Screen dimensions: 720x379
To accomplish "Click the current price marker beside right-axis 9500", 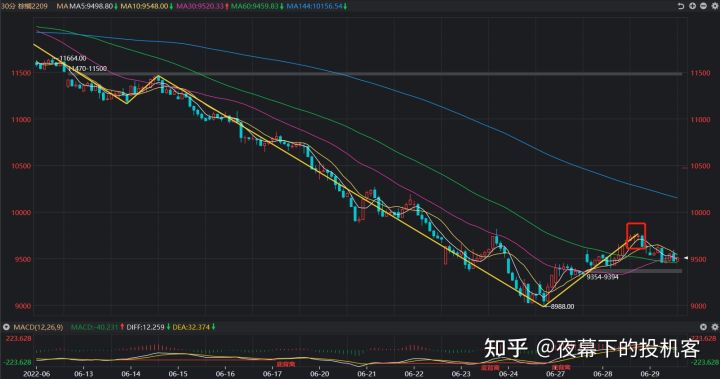I will [x=686, y=259].
